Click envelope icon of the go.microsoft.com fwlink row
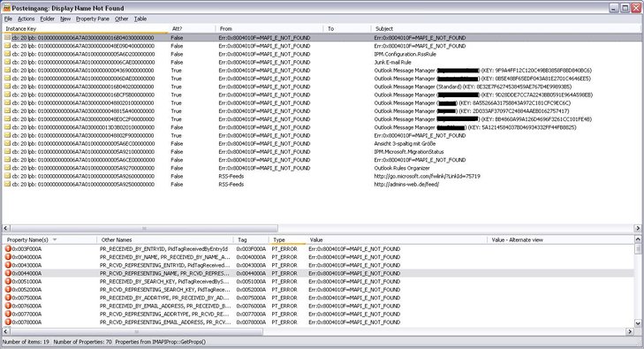Viewport: 644px width, 349px height. [x=7, y=176]
